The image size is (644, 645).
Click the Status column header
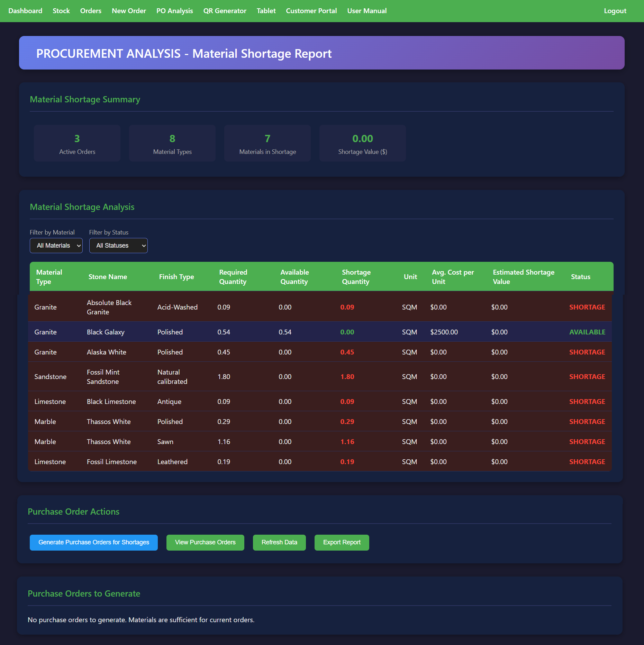coord(580,277)
